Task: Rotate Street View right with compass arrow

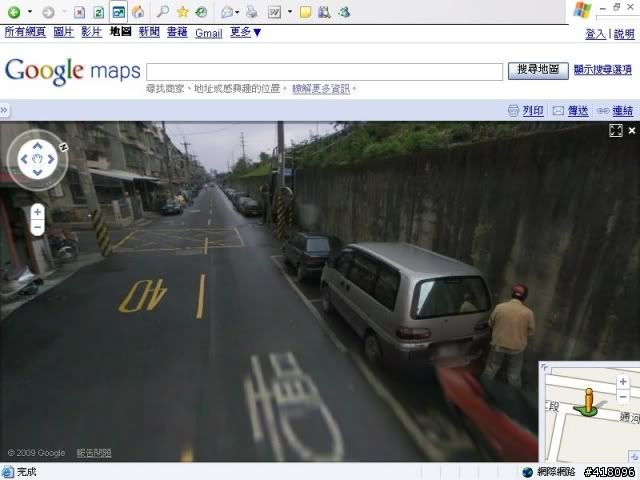Action: point(51,159)
